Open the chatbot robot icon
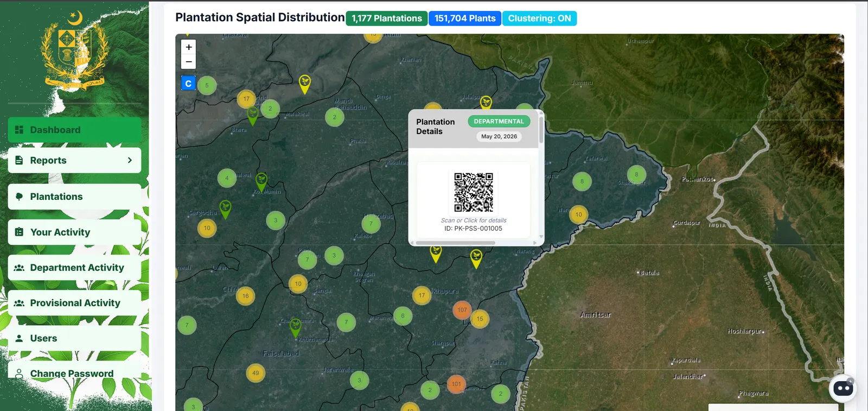Screen dimensions: 868x411 coord(843,388)
